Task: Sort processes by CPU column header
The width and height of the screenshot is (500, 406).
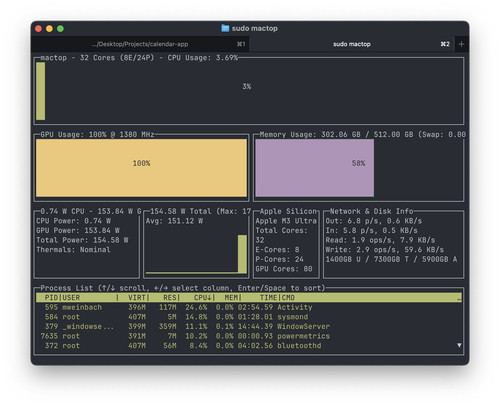Action: 204,298
